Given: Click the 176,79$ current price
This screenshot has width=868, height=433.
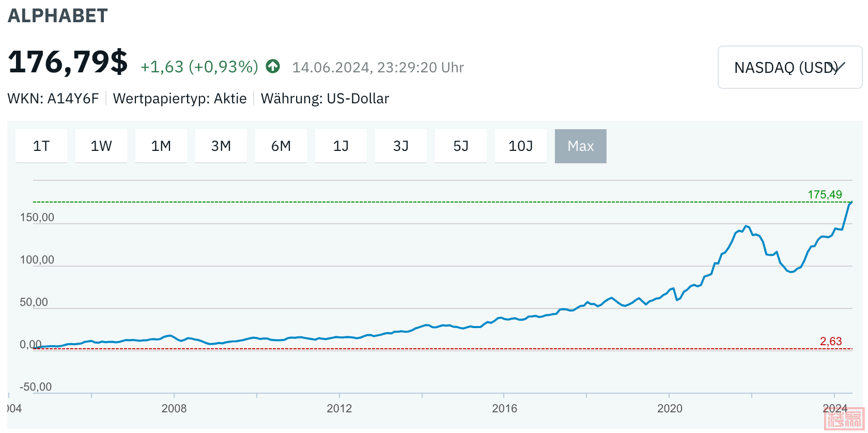Looking at the screenshot, I should pyautogui.click(x=68, y=62).
